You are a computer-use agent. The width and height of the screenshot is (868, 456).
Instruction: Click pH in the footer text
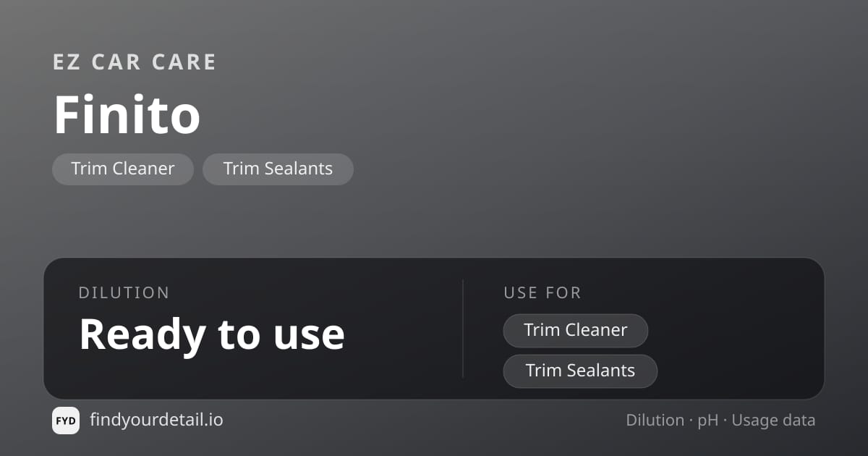[707, 421]
